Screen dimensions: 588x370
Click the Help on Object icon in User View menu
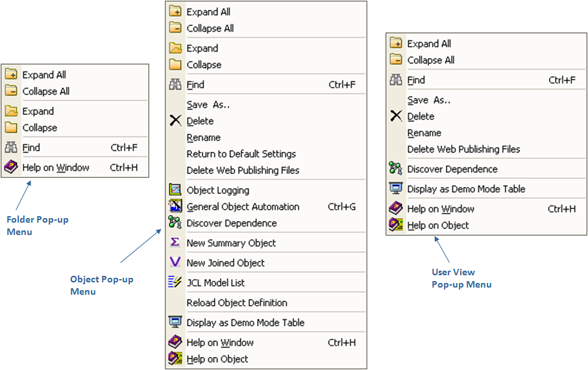[x=396, y=225]
